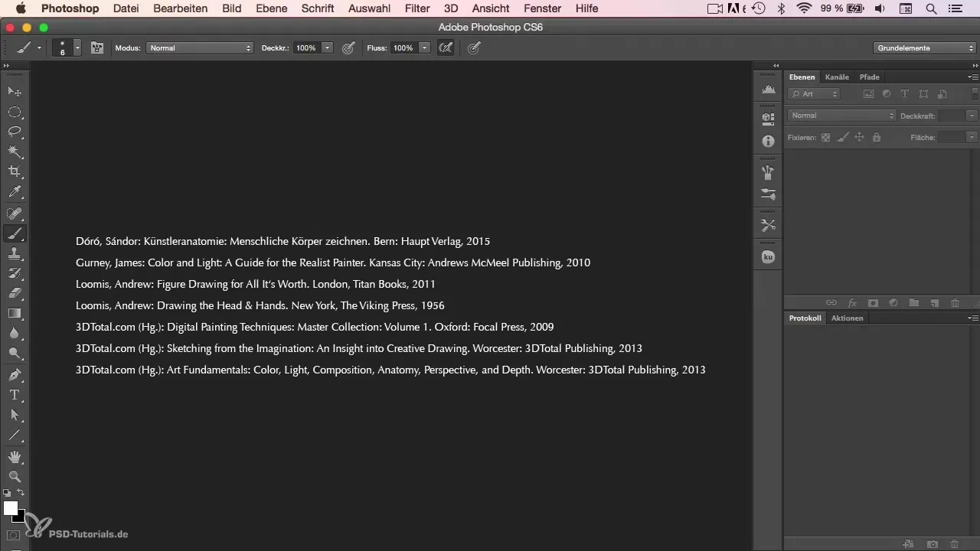Open the Ebenen panel flyout menu
Screen dimensions: 980x551
point(973,77)
